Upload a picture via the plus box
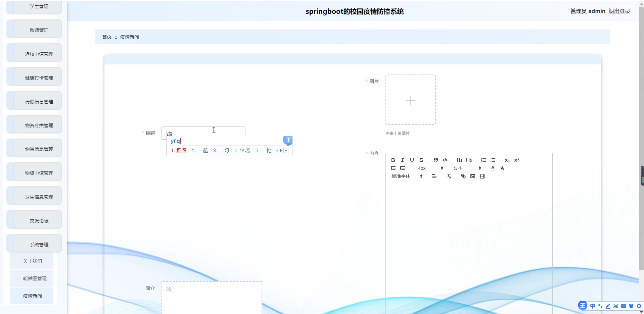Screen dimensions: 644x314 (410, 100)
